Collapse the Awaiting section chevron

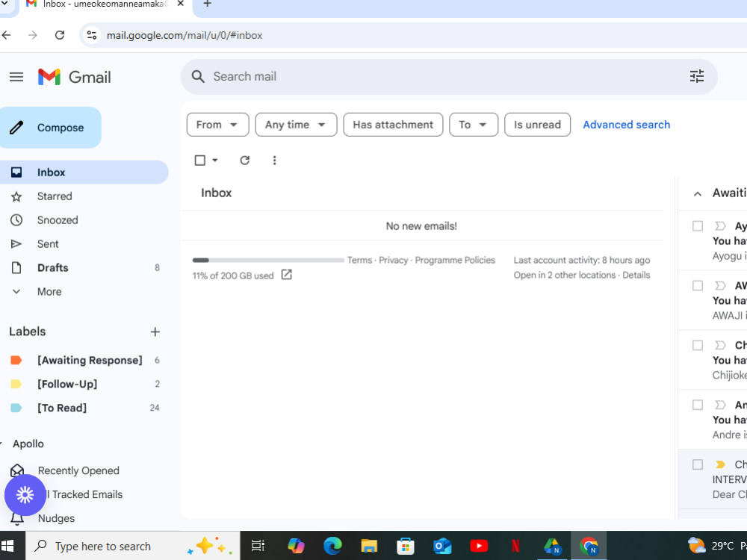(698, 193)
